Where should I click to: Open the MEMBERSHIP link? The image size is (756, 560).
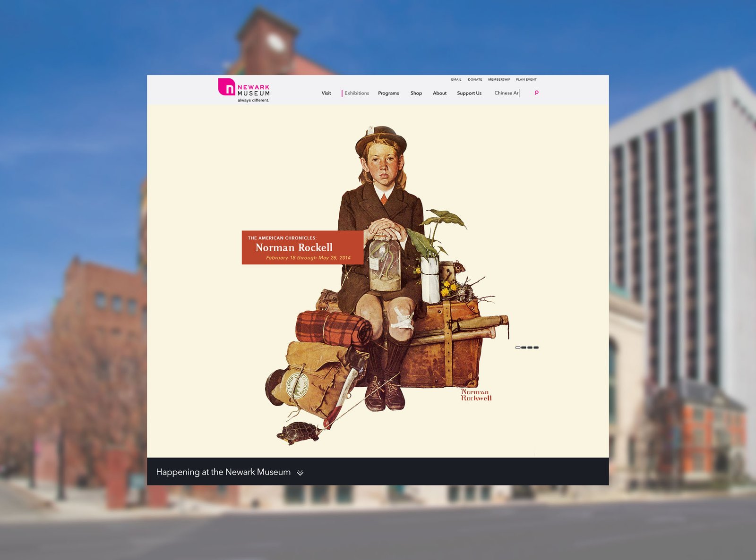tap(499, 79)
